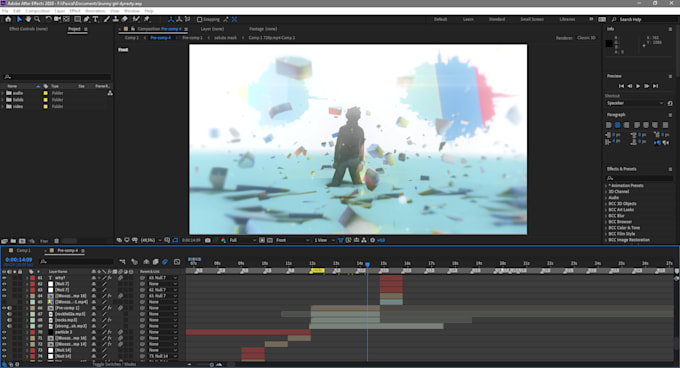Image resolution: width=680 pixels, height=368 pixels.
Task: Hide the why? text layer eye
Action: (4, 278)
